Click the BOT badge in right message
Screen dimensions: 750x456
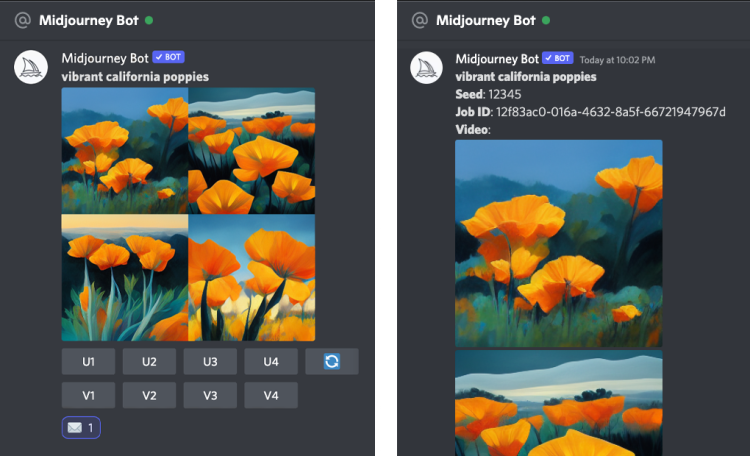(x=558, y=58)
